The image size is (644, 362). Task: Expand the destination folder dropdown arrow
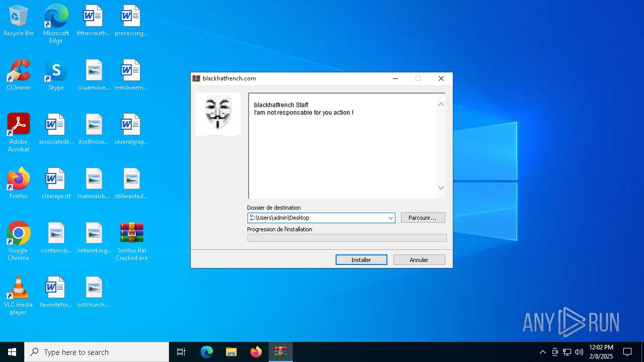[x=390, y=218]
